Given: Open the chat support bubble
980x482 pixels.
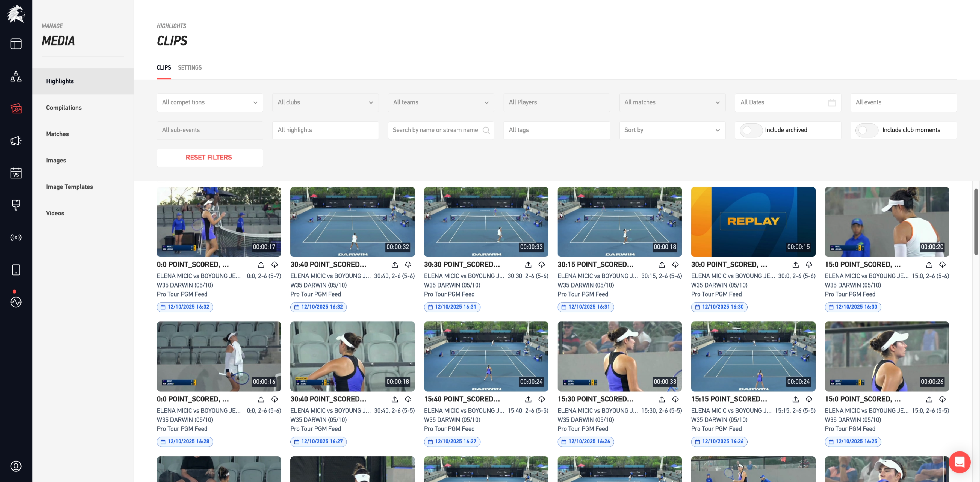Looking at the screenshot, I should click(960, 462).
